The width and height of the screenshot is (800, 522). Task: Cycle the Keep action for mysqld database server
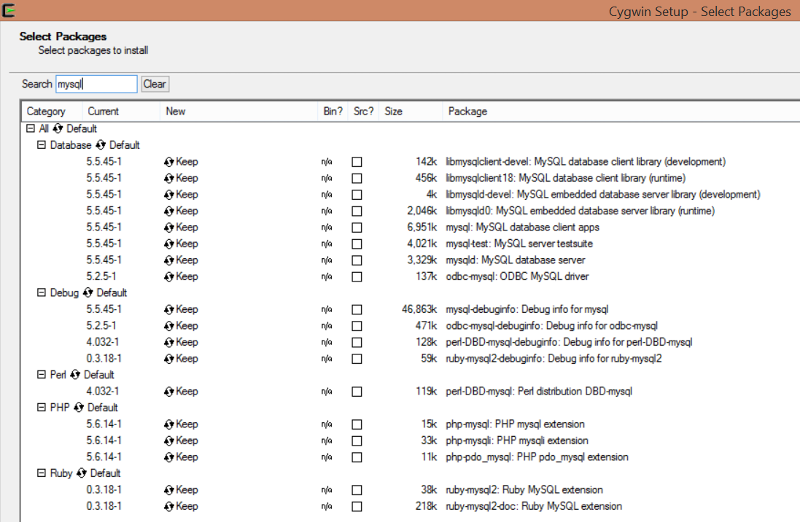[181, 260]
